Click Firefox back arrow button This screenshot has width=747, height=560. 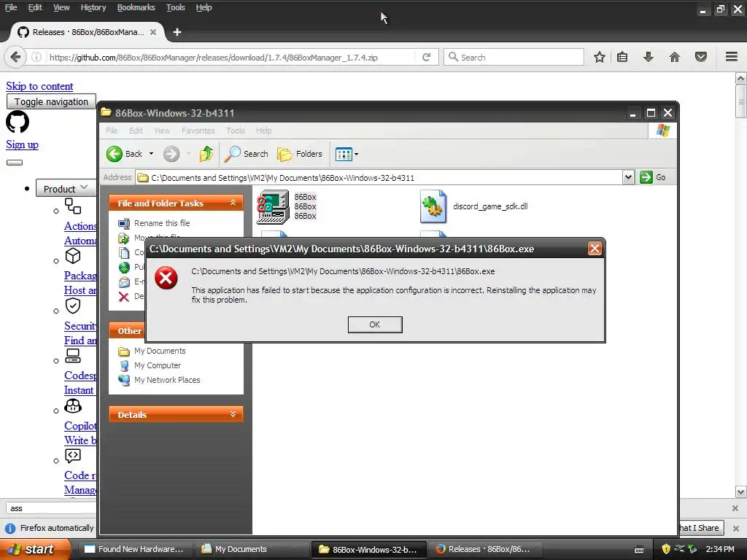pyautogui.click(x=15, y=57)
